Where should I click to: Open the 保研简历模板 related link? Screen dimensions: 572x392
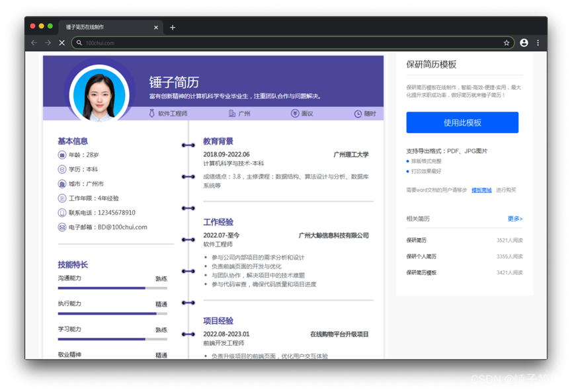tap(421, 272)
